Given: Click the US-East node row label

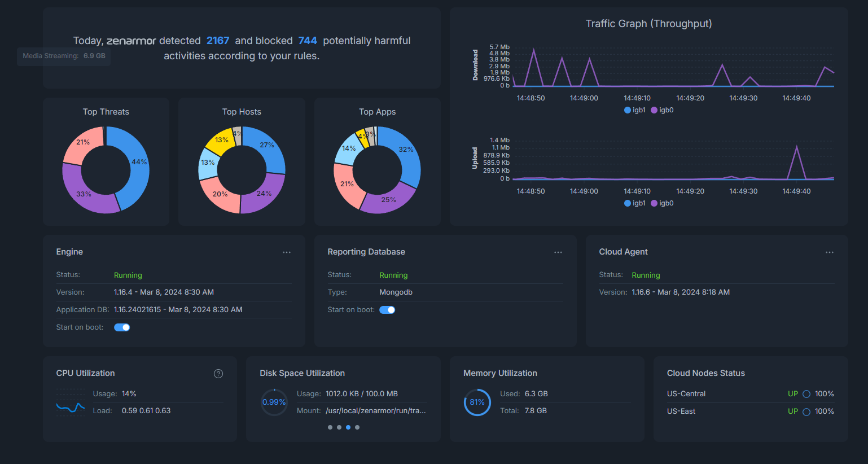Looking at the screenshot, I should pos(681,412).
